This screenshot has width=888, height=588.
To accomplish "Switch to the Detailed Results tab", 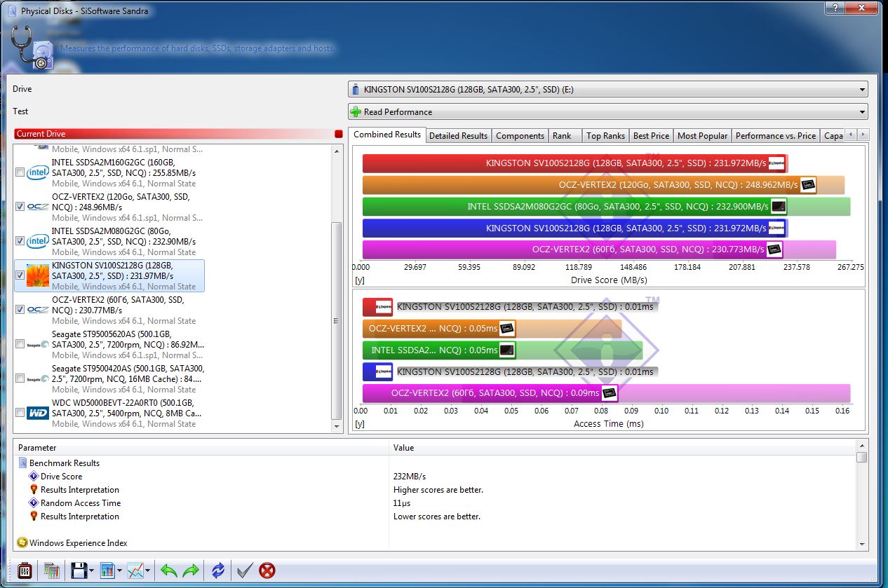I will (458, 136).
